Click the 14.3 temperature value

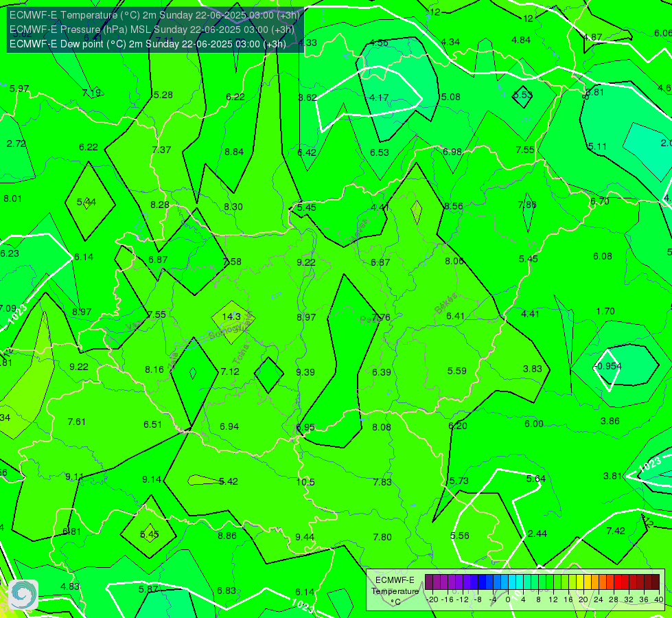(231, 317)
